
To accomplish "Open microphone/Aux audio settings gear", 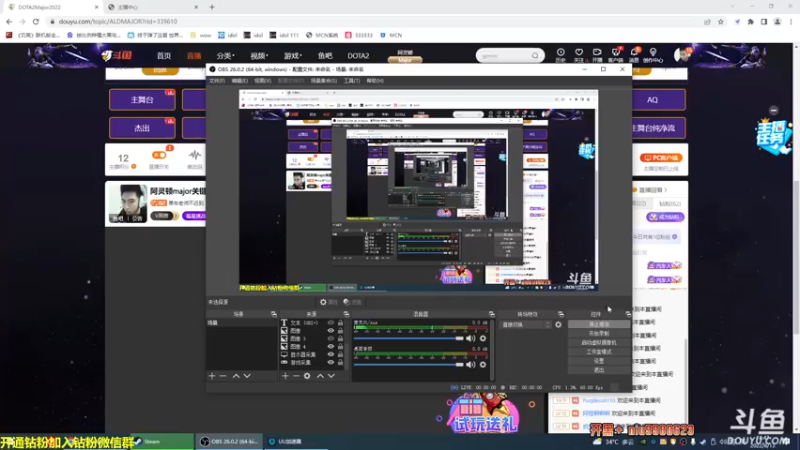I will (x=483, y=338).
